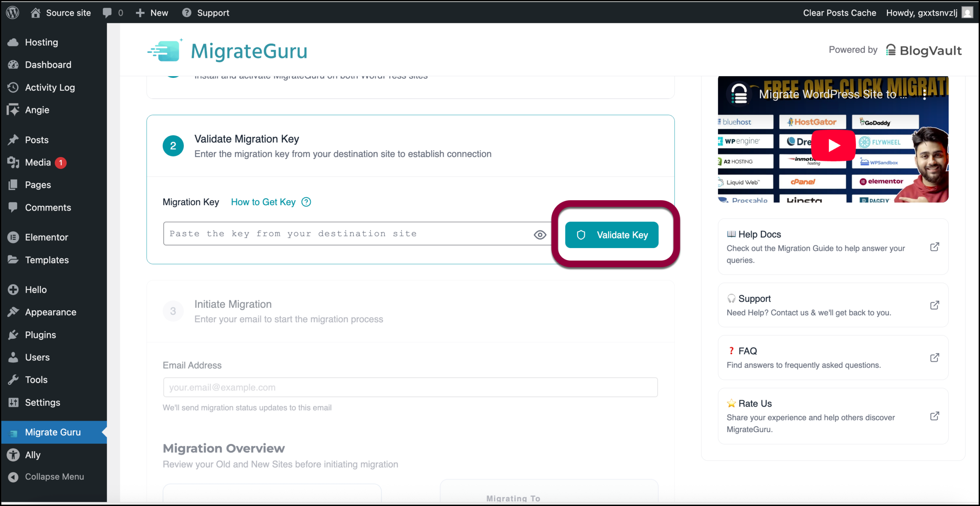Click the help question mark icon beside How to Get Key

pos(306,202)
